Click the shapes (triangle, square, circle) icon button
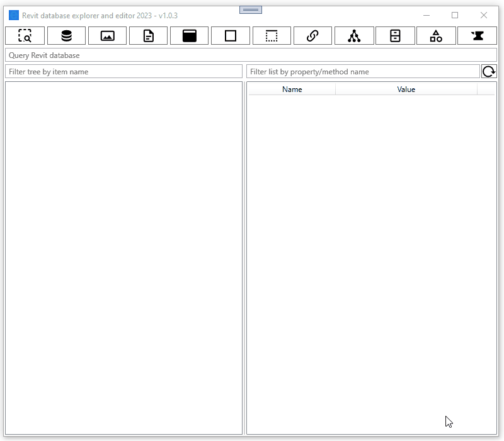 436,36
